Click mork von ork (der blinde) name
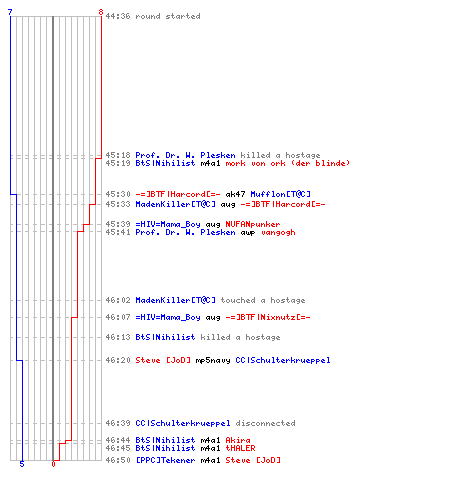The height and width of the screenshot is (500, 450). click(288, 163)
